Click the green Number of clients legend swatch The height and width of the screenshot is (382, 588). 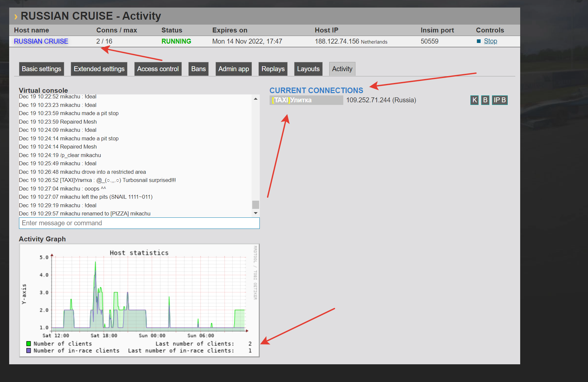28,344
